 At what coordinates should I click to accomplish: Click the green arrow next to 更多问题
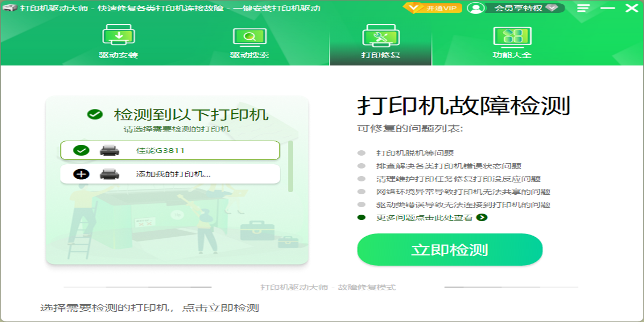pos(482,217)
